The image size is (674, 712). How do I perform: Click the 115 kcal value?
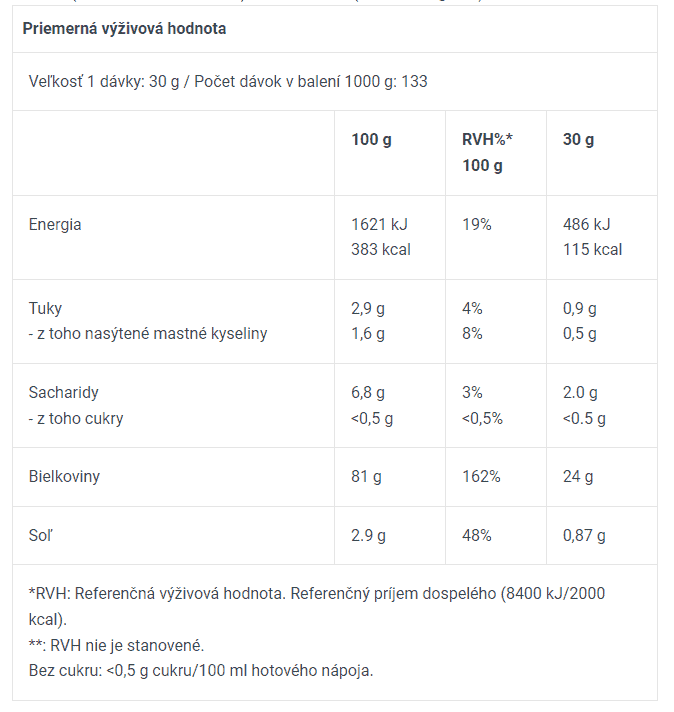(x=593, y=249)
